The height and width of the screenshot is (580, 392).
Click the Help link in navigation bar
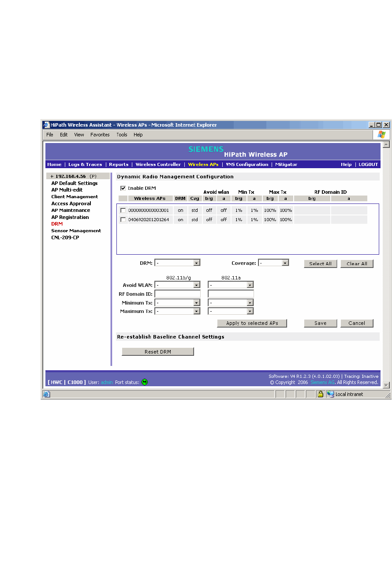pyautogui.click(x=346, y=164)
